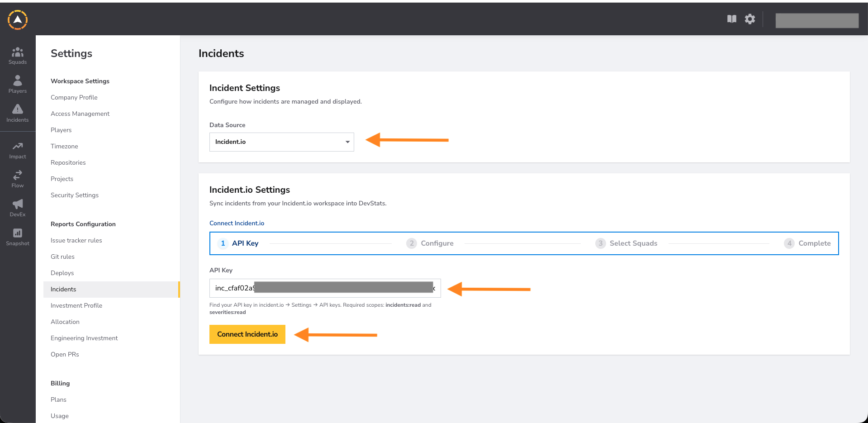Open Access Management settings
The width and height of the screenshot is (868, 423).
coord(80,114)
